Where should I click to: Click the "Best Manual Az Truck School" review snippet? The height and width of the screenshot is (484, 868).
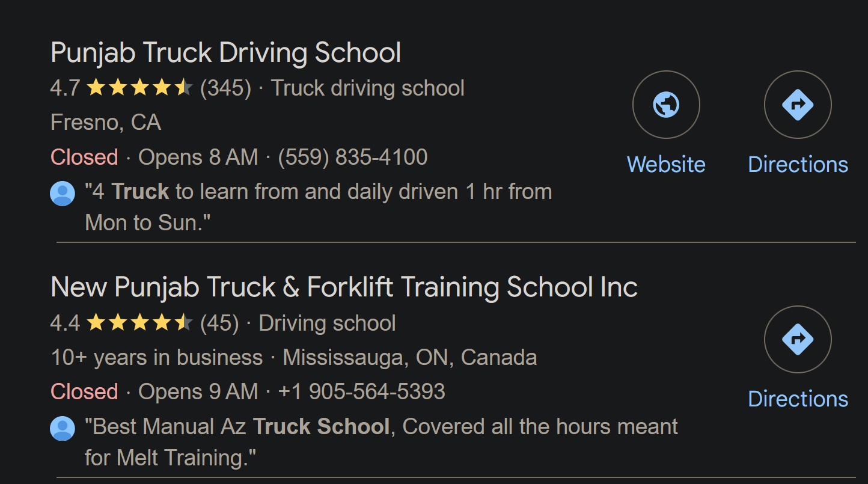(381, 427)
